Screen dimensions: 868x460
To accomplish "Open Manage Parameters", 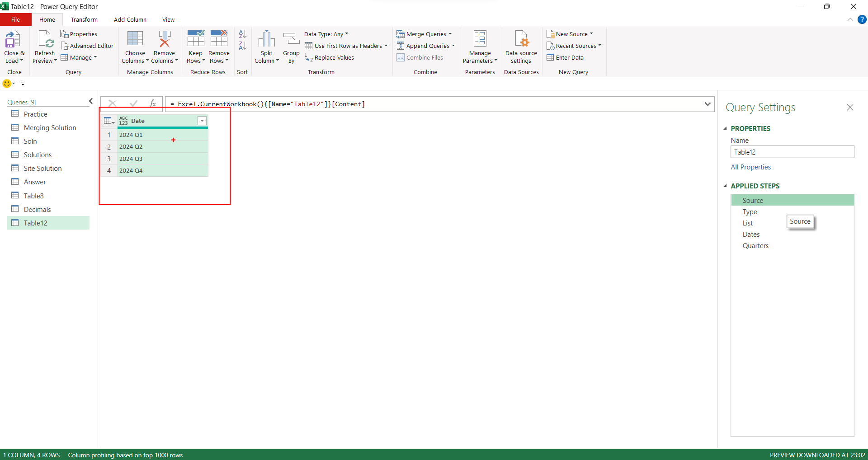I will point(480,47).
